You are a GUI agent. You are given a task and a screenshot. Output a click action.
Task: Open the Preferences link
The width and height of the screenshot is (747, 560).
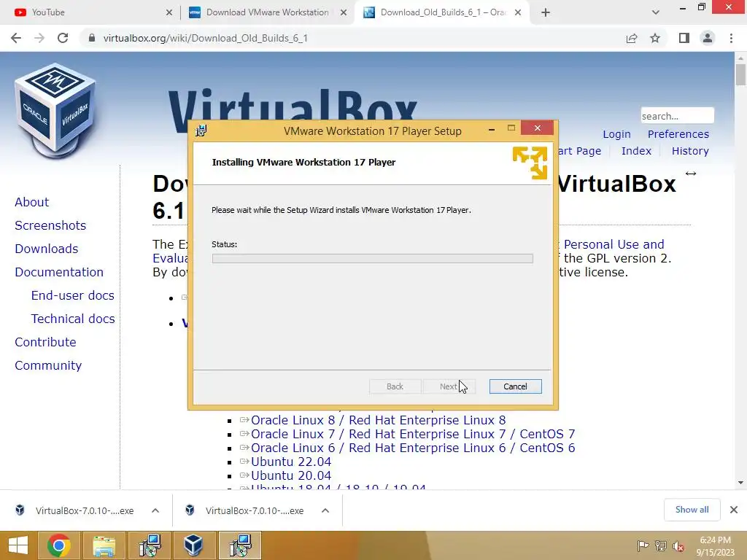(x=678, y=134)
